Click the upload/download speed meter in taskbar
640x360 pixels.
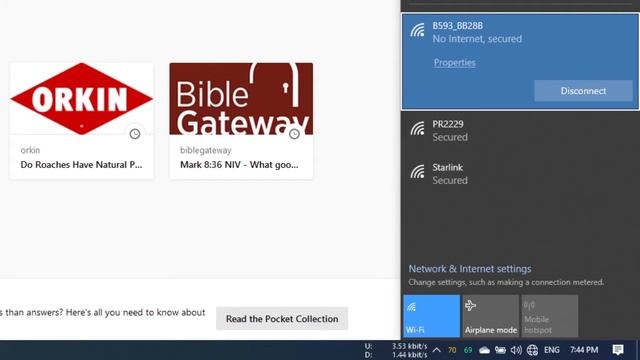[396, 350]
